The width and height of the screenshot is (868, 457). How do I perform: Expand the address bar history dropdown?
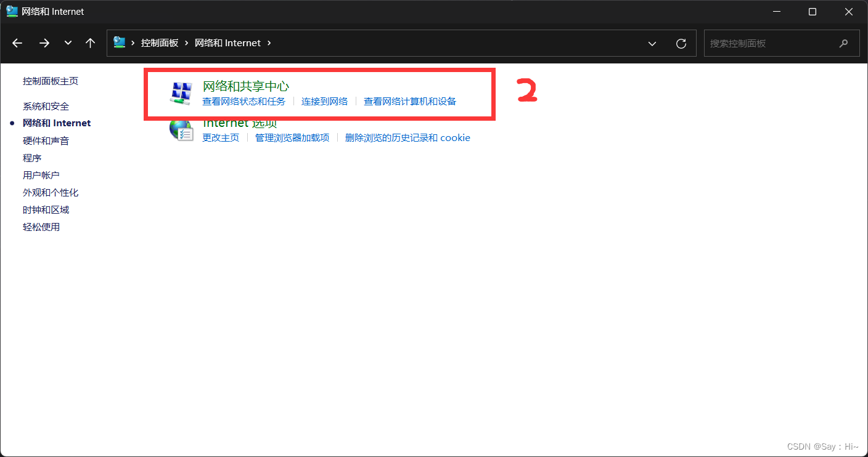pos(652,43)
